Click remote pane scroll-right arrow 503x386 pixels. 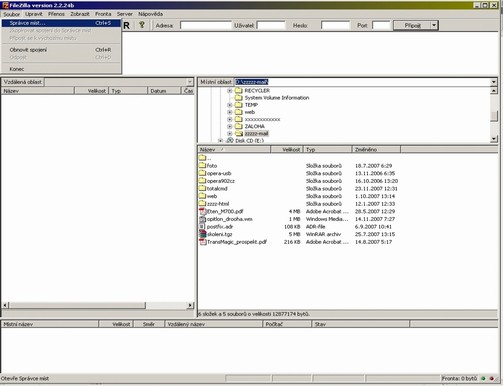coord(190,305)
